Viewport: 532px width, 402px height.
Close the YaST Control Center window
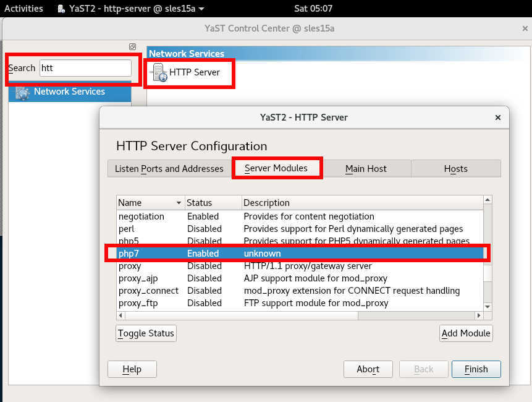pyautogui.click(x=525, y=28)
